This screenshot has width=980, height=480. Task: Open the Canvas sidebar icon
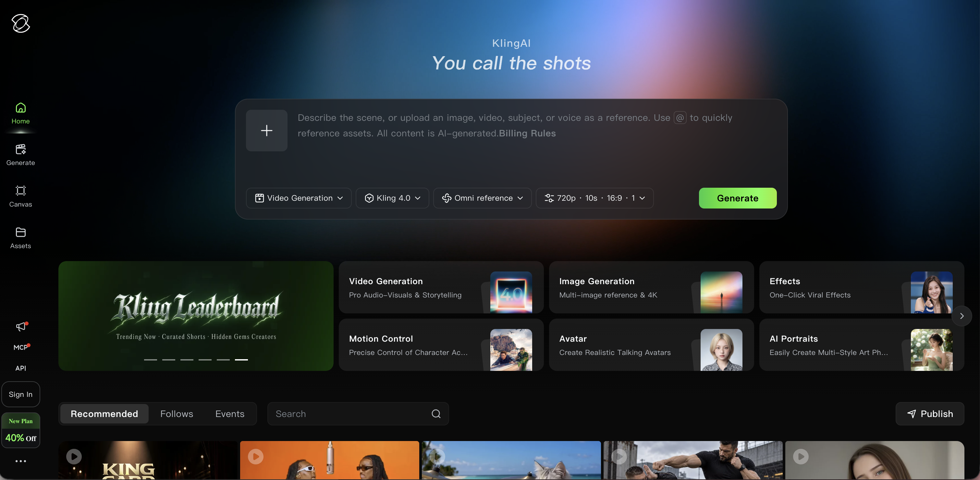20,191
